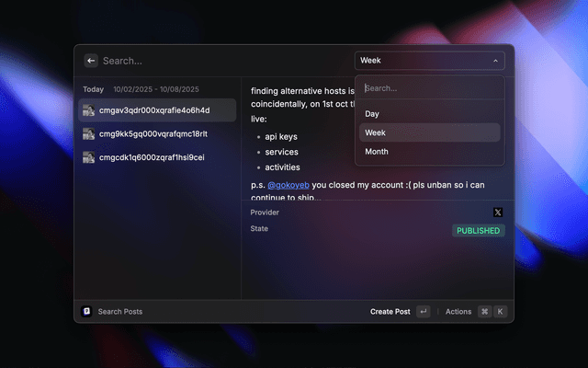Select post cmgcdk1q6000zqraf1hsi9cei
The width and height of the screenshot is (588, 368).
coord(152,157)
